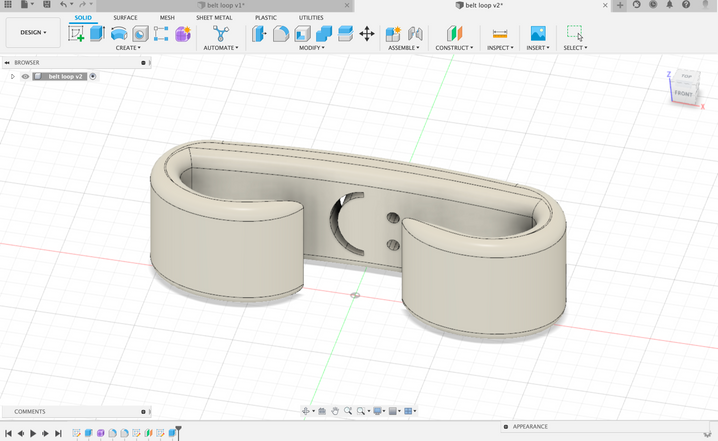Click the FRONT face of view cube

[682, 93]
